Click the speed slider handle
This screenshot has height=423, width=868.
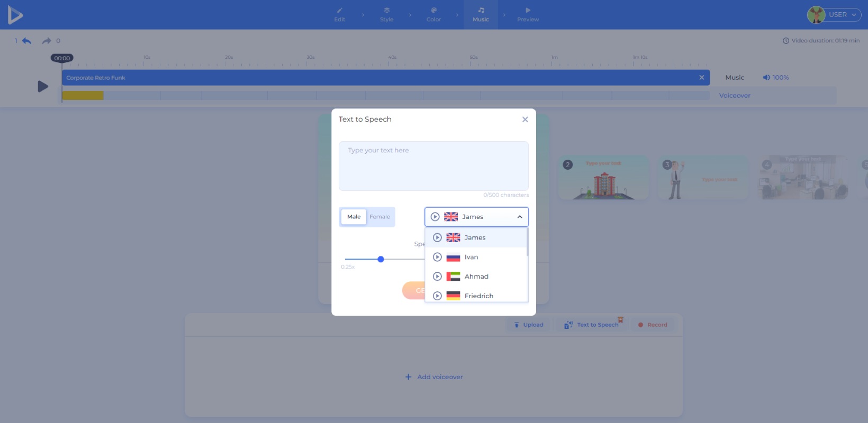pyautogui.click(x=381, y=259)
